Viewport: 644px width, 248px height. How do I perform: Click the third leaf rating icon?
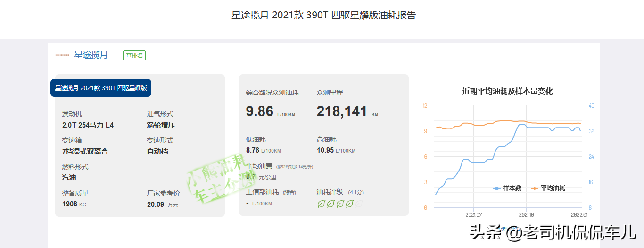[340, 204]
